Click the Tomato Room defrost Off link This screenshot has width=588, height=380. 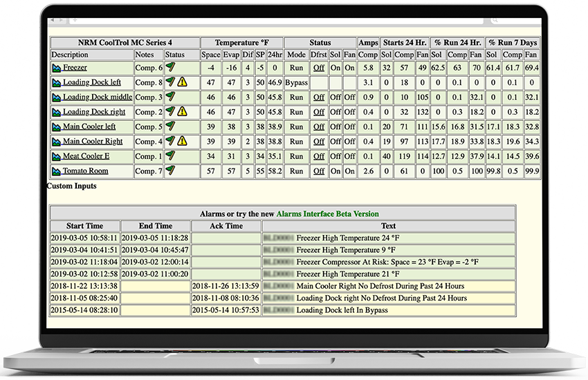(319, 171)
